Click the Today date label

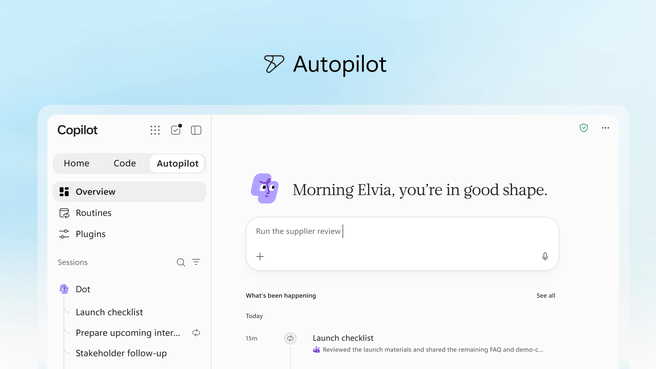coord(254,316)
